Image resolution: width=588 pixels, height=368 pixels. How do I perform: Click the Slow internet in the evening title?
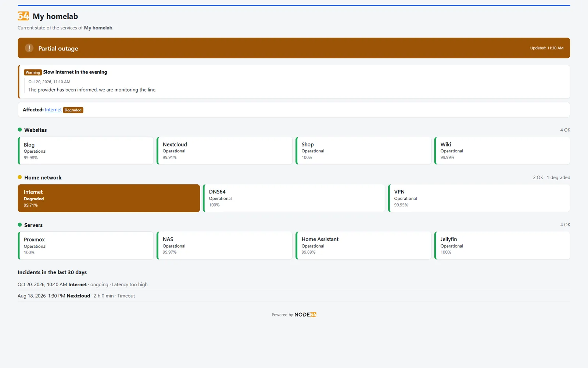[75, 72]
